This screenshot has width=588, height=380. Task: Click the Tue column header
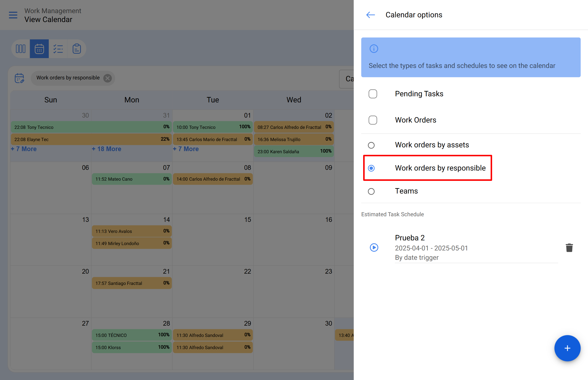click(213, 100)
